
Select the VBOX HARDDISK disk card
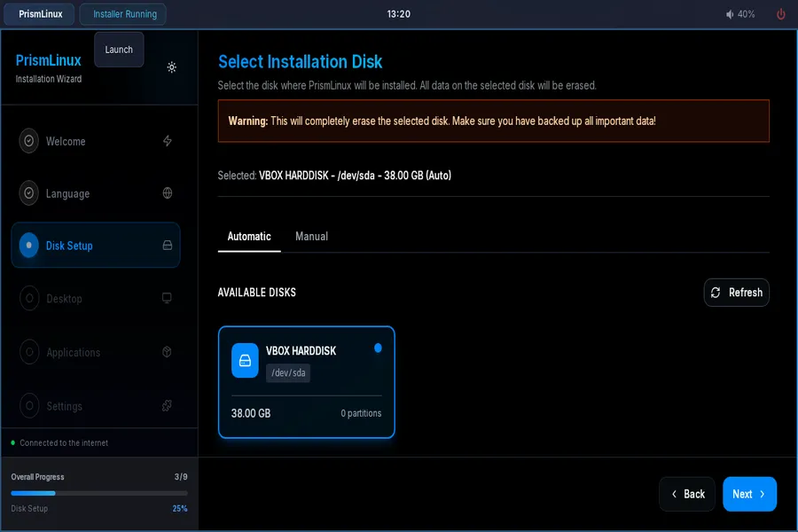pyautogui.click(x=306, y=382)
